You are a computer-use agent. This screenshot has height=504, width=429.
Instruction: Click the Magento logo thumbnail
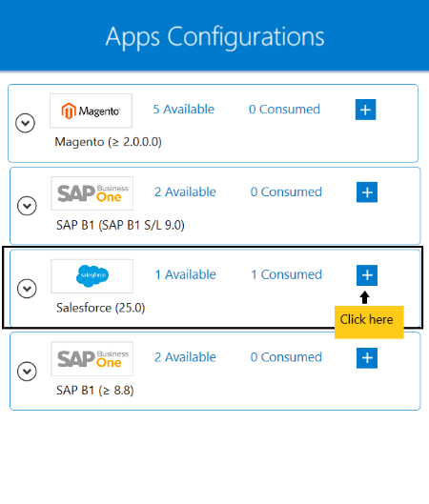91,111
